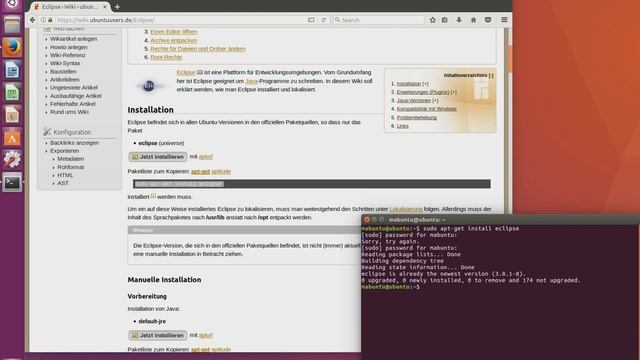Open a new Firefox tab
This screenshot has width=640, height=360.
[117, 7]
